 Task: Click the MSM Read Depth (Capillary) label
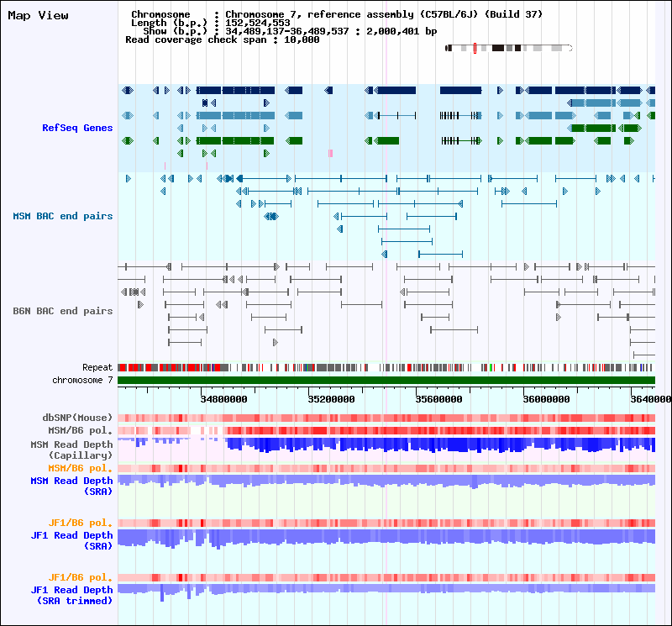(71, 450)
